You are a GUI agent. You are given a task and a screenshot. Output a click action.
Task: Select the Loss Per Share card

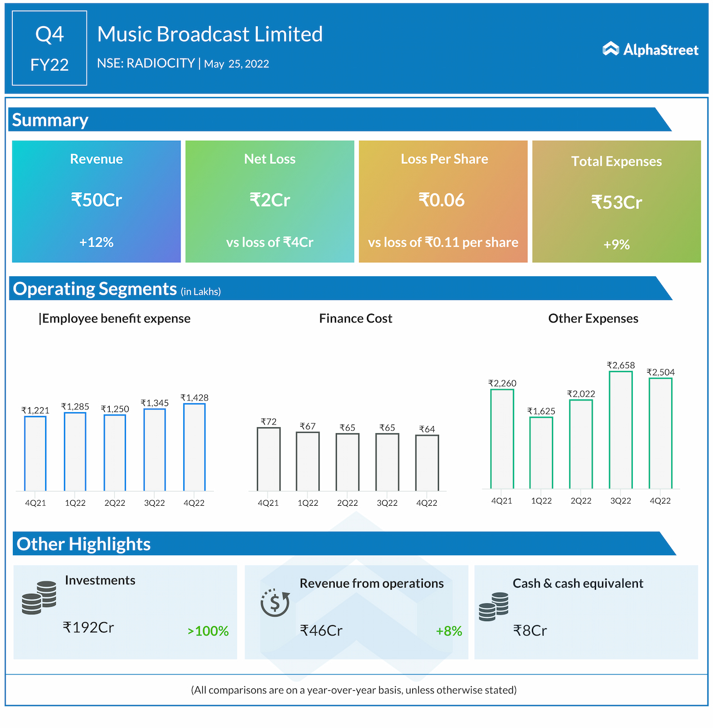tap(443, 201)
